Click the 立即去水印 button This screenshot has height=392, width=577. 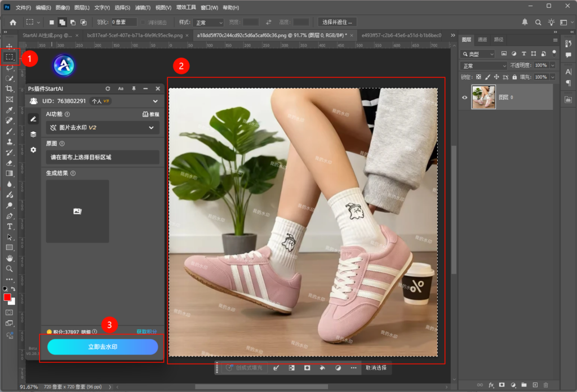click(x=103, y=347)
